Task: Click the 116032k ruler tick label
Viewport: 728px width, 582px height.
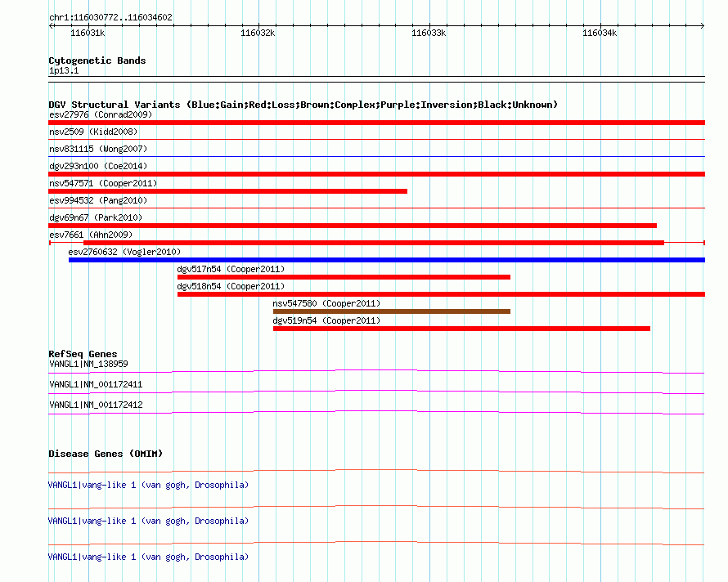Action: pyautogui.click(x=258, y=33)
